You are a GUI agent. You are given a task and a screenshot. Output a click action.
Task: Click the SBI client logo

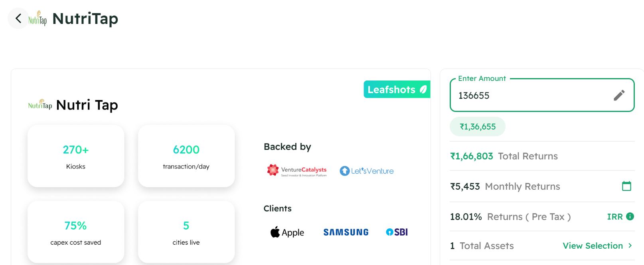397,232
